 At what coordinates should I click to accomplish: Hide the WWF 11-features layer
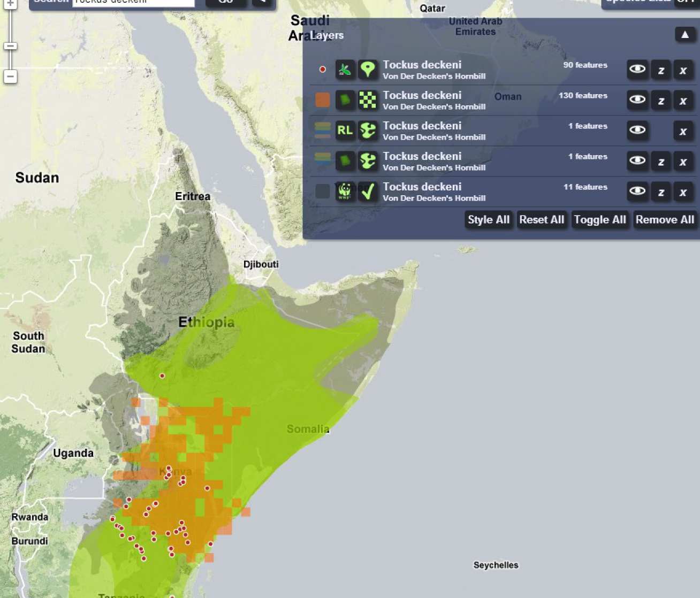click(637, 191)
